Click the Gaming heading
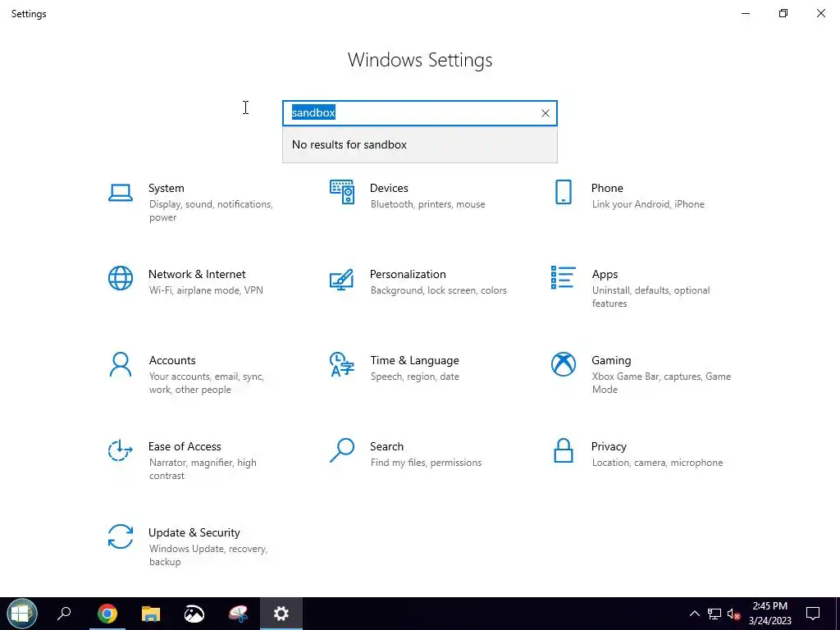 [x=611, y=361]
